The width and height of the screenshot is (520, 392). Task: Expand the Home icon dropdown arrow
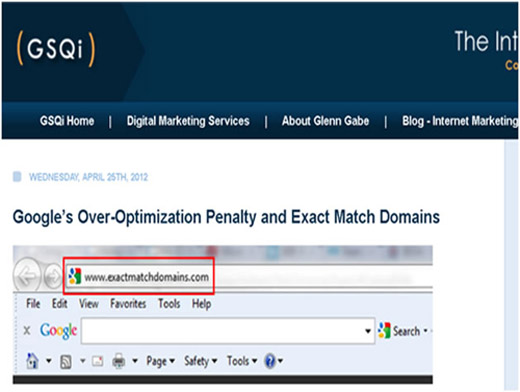(x=49, y=361)
